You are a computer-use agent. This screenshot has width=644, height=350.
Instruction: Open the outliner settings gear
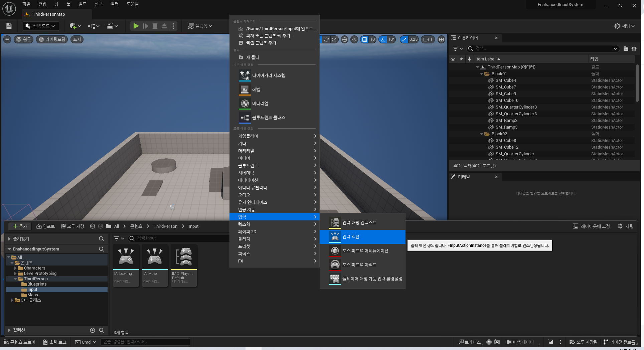pos(634,49)
